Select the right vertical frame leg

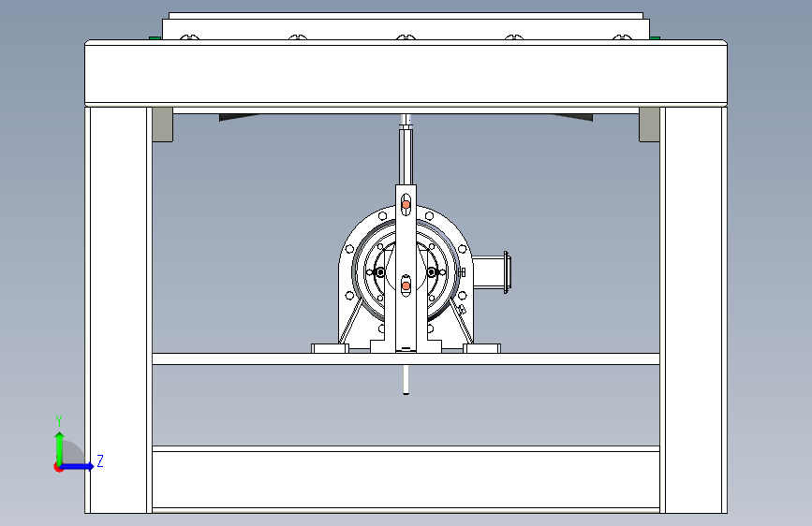pyautogui.click(x=693, y=310)
